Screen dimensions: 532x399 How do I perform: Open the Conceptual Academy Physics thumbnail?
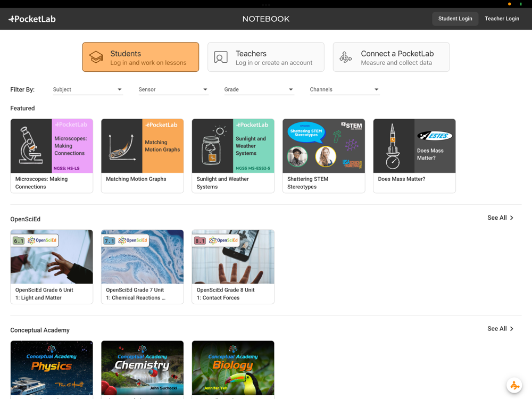[52, 368]
